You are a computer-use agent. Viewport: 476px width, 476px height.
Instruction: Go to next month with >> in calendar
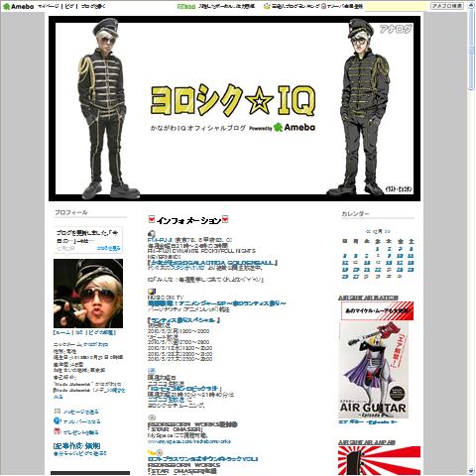pos(387,231)
